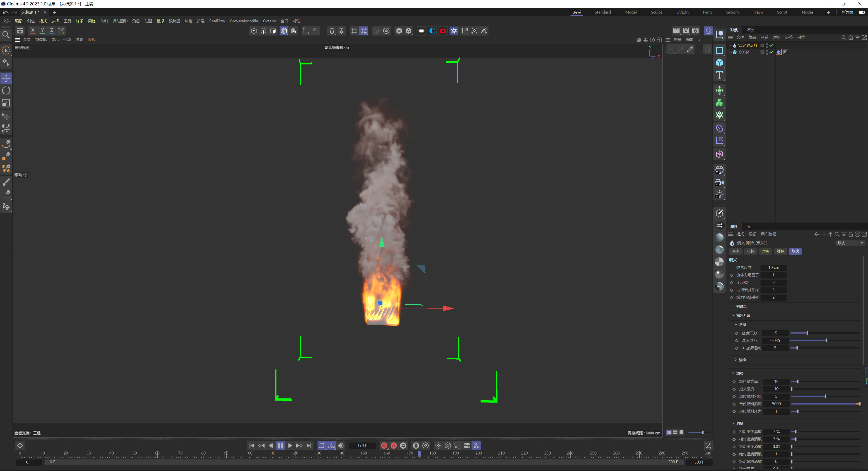Image resolution: width=868 pixels, height=471 pixels.
Task: Switch to the UVEdit layout
Action: pyautogui.click(x=682, y=12)
